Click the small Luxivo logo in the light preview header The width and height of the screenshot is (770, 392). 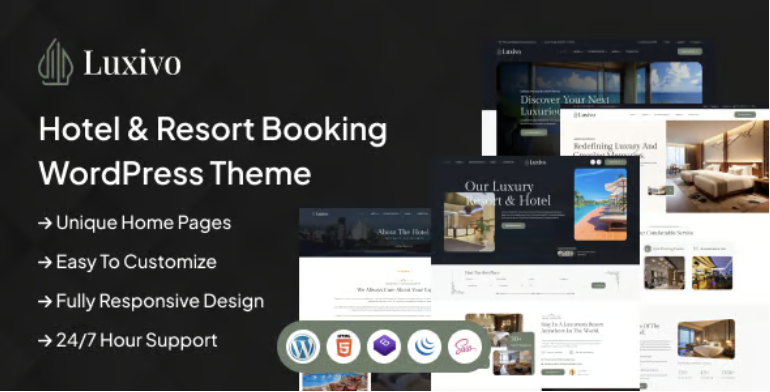[584, 115]
